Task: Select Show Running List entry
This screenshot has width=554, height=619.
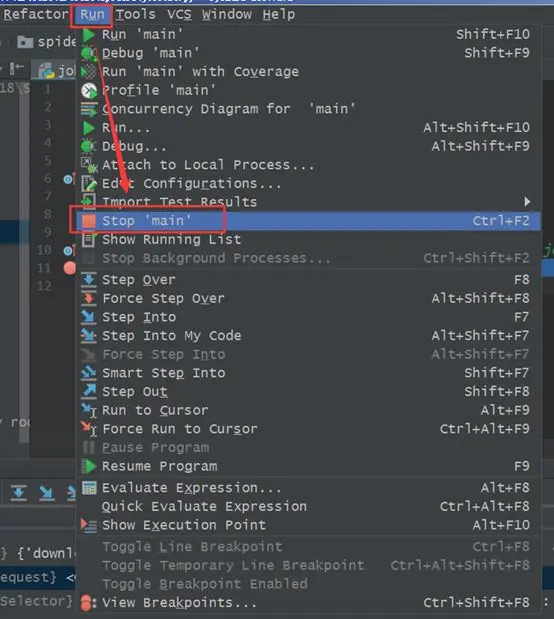Action: pyautogui.click(x=308, y=239)
